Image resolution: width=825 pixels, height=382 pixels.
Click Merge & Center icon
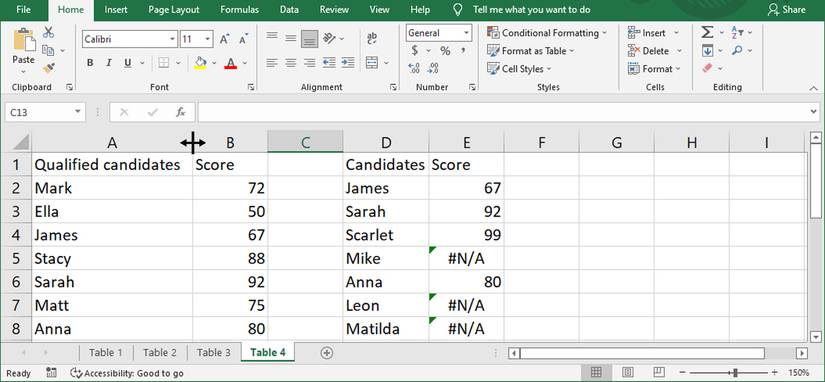point(372,63)
